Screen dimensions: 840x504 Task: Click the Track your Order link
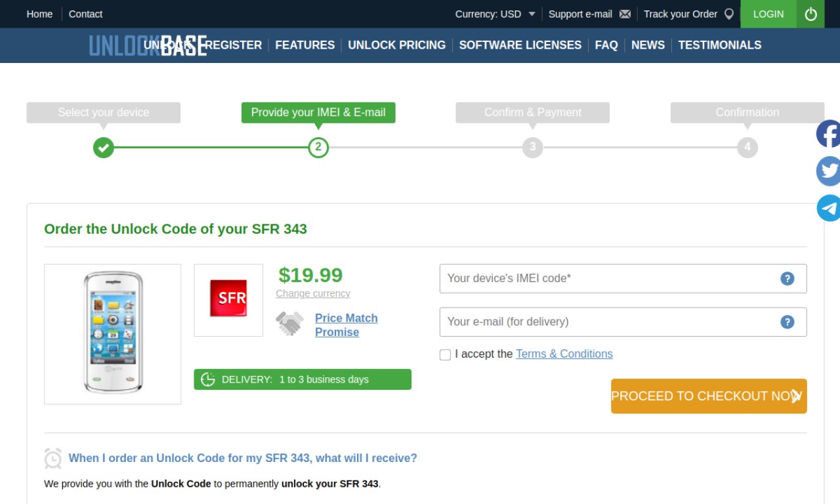pyautogui.click(x=681, y=14)
